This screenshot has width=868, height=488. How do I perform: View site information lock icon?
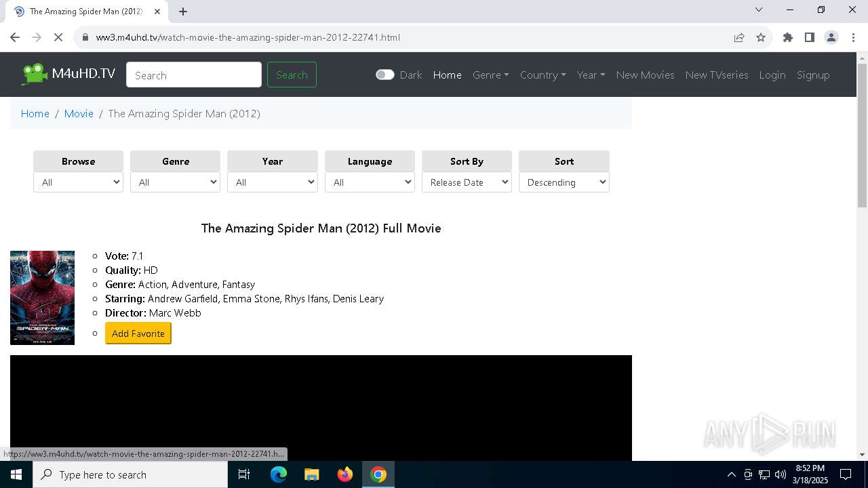point(85,37)
